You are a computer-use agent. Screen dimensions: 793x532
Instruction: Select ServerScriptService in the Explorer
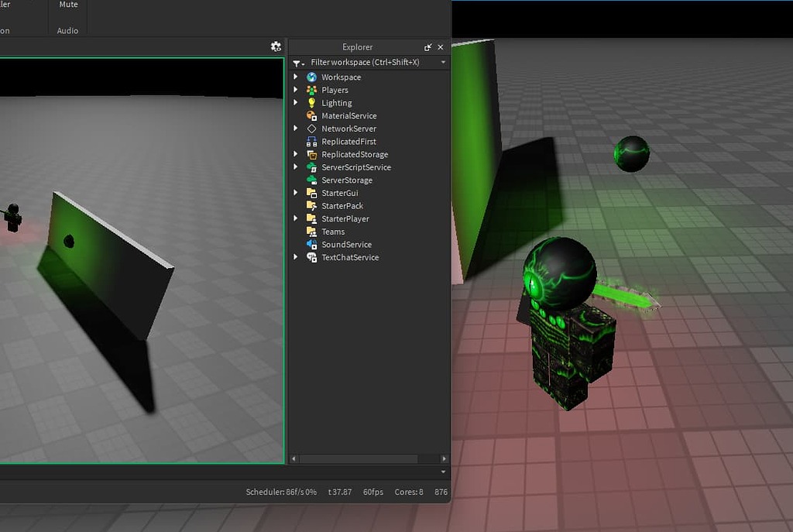355,167
